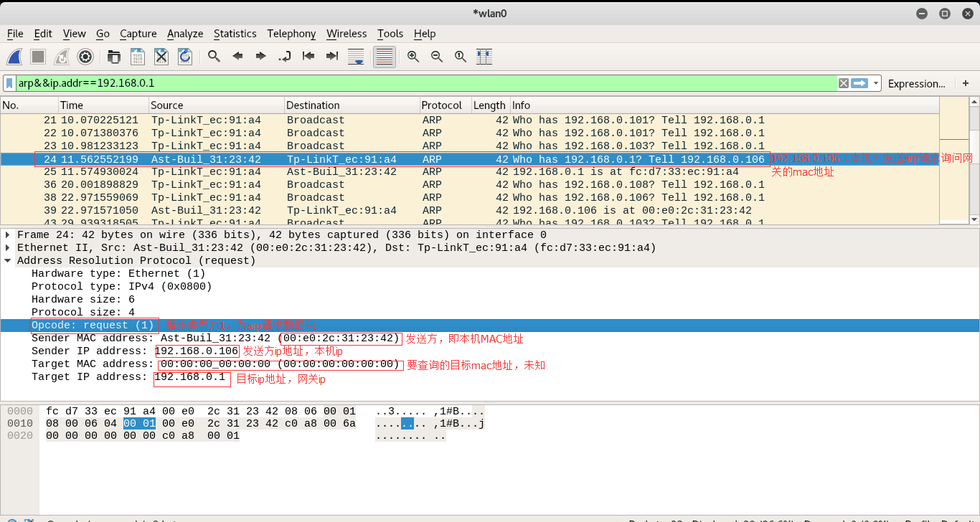980x522 pixels.
Task: Go back in packet history
Action: (237, 57)
